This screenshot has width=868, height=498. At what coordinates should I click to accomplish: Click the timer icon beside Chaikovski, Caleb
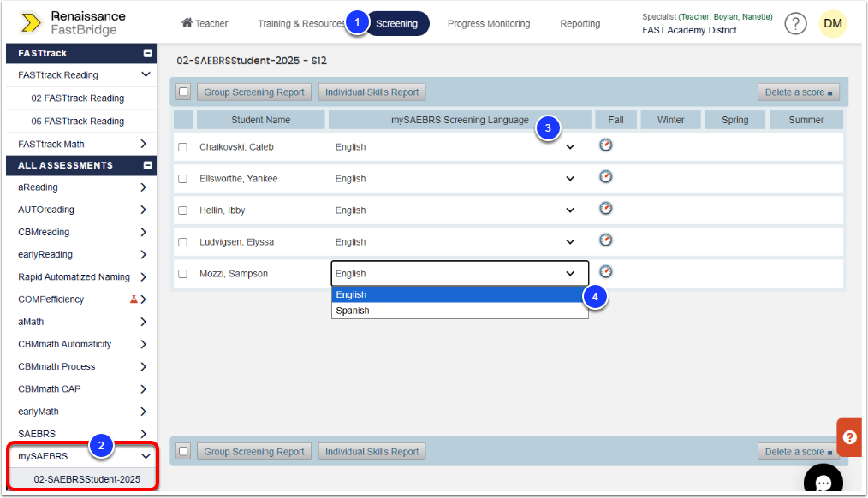[x=606, y=145]
